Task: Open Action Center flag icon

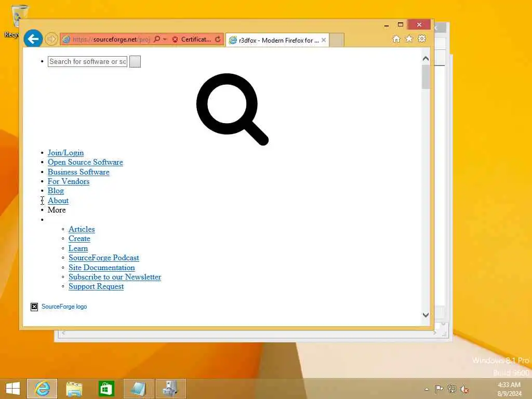Action: [439, 389]
